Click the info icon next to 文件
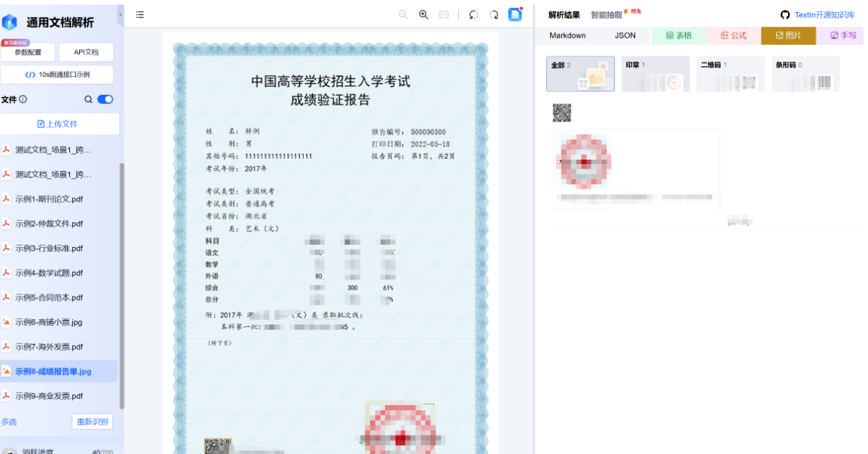The width and height of the screenshot is (868, 454). (x=23, y=99)
